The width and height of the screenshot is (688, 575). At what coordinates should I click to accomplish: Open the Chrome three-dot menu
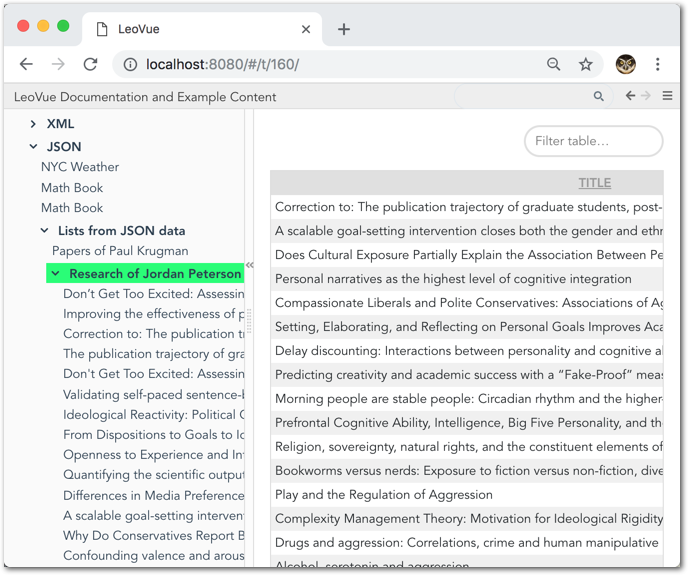tap(657, 65)
